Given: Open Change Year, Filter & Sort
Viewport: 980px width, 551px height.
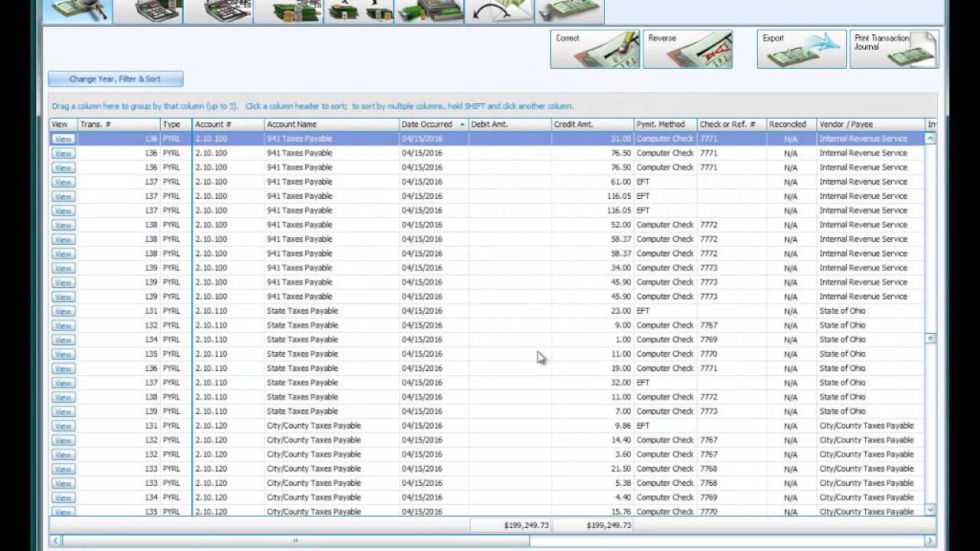Looking at the screenshot, I should point(115,79).
